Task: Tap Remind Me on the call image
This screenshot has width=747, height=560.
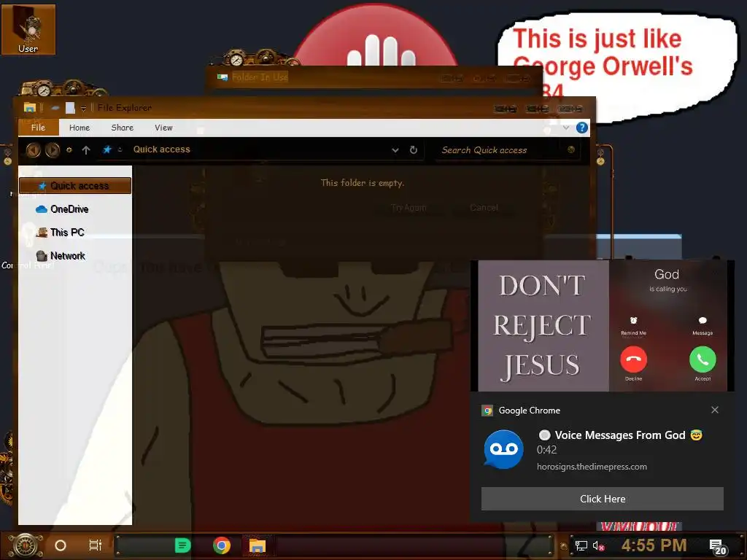Action: click(633, 325)
